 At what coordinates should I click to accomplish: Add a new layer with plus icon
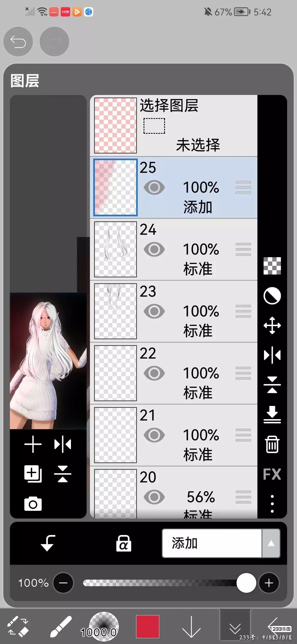point(33,444)
